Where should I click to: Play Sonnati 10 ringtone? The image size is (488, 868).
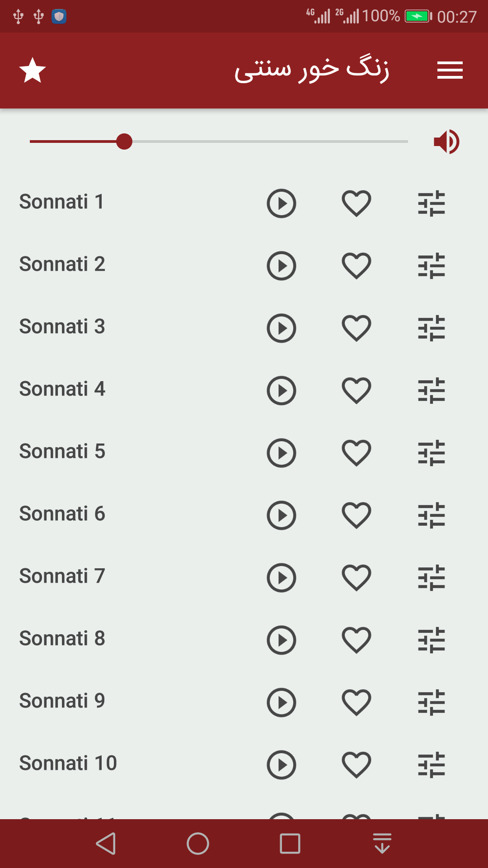tap(281, 765)
